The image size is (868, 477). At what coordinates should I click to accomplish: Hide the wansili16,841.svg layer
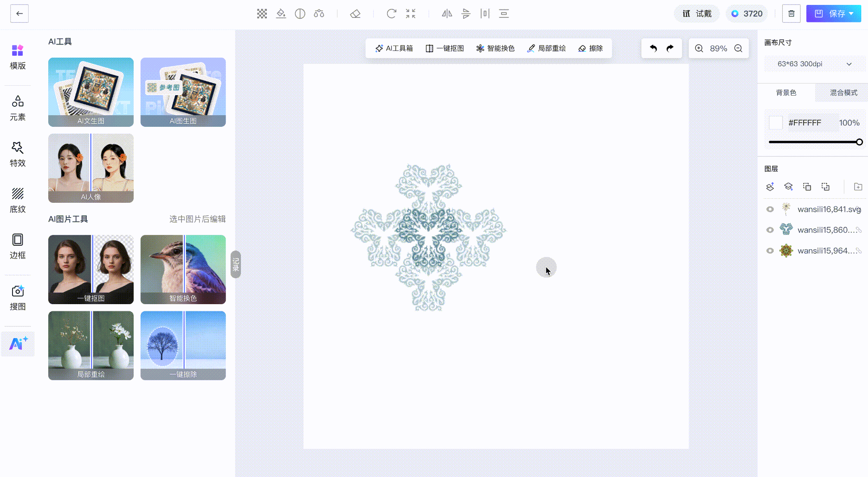pyautogui.click(x=770, y=209)
